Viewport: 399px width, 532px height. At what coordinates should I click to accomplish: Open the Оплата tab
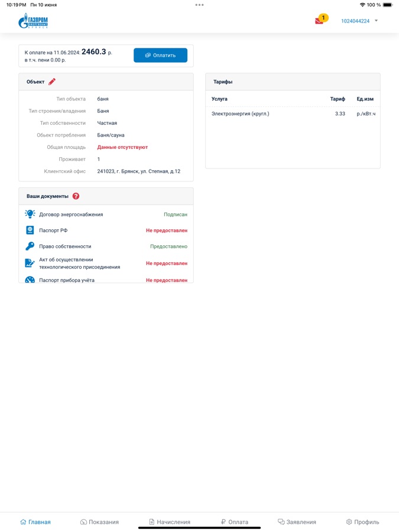point(234,522)
